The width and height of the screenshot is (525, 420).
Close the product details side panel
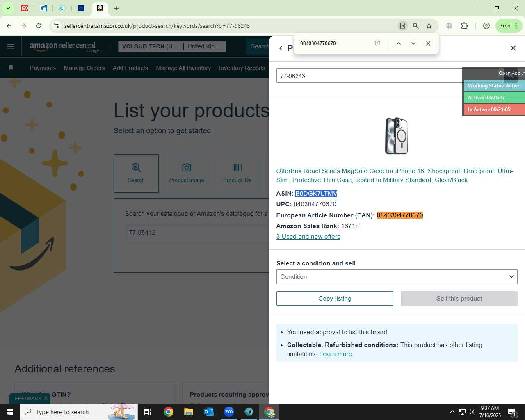pos(513,48)
